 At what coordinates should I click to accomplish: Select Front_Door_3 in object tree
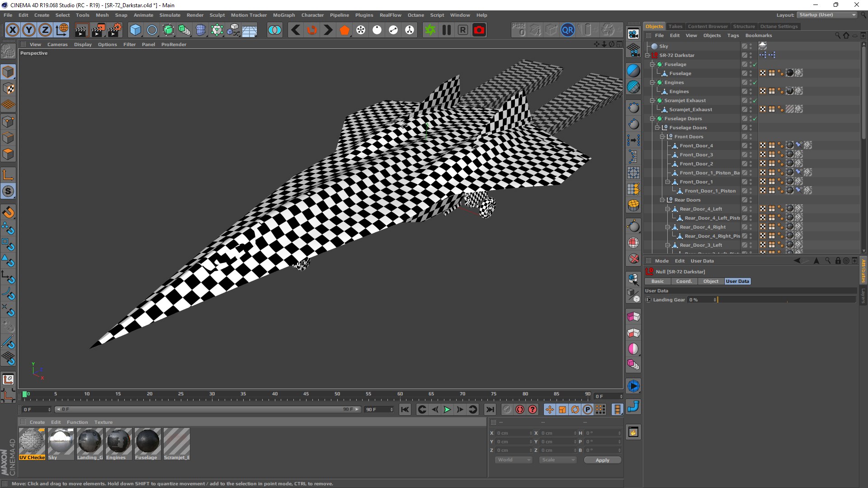point(696,155)
